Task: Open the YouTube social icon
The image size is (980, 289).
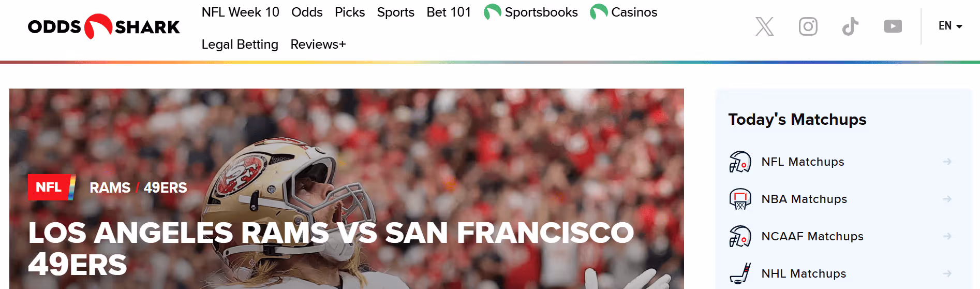Action: pos(893,26)
